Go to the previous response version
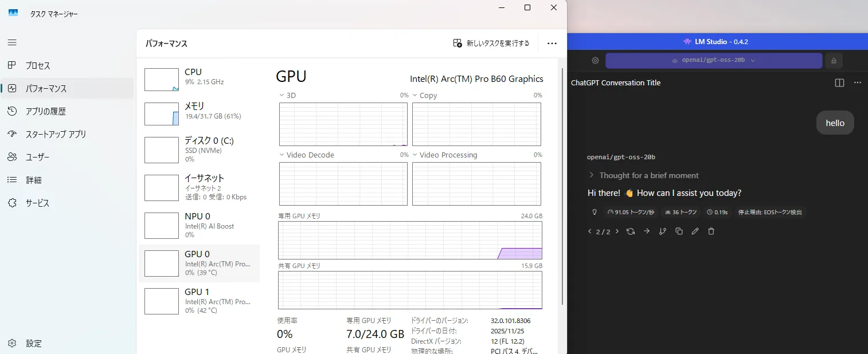 tap(589, 231)
